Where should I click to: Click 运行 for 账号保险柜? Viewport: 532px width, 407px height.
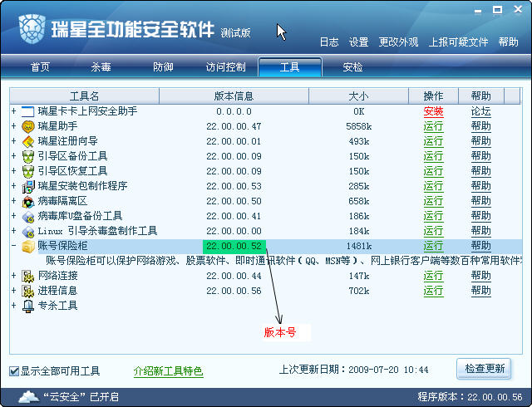pyautogui.click(x=433, y=246)
